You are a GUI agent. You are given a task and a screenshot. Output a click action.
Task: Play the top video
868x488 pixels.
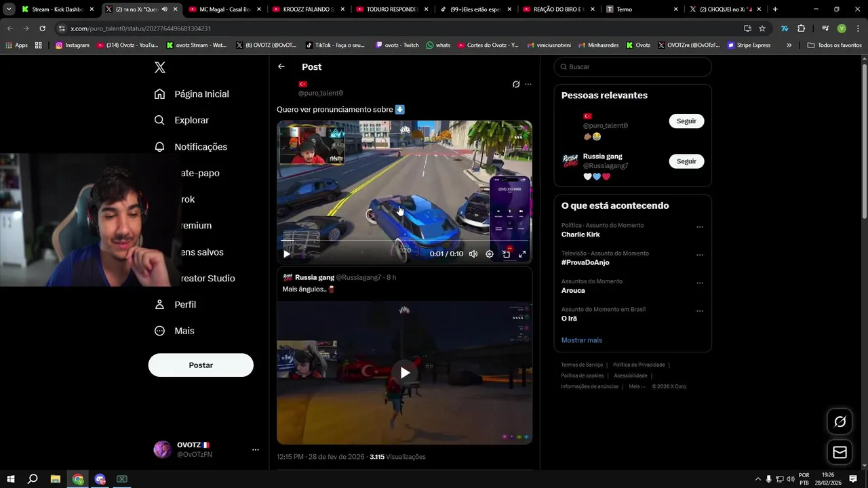[287, 254]
